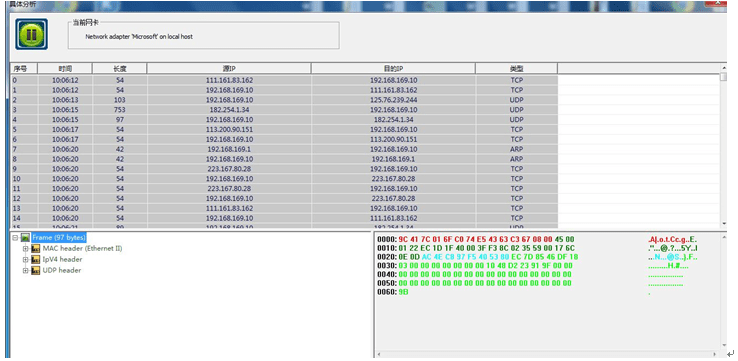Select packet row 2 destined to 125.76.239.244
The width and height of the screenshot is (738, 361).
point(284,100)
